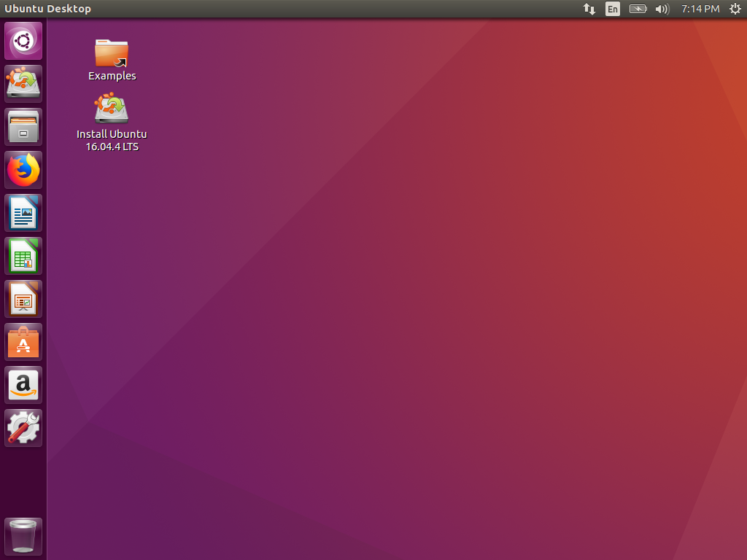Open the Ubuntu Dash search
747x560 pixels.
pyautogui.click(x=23, y=40)
